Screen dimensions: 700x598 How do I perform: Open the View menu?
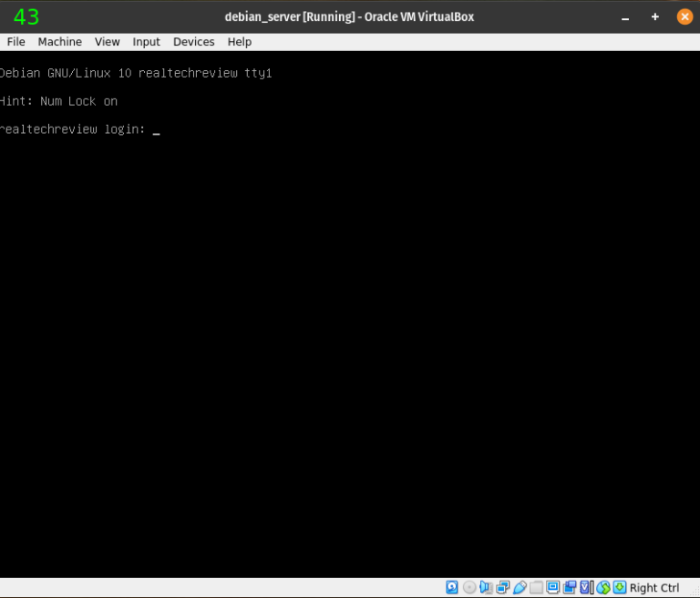click(x=108, y=42)
